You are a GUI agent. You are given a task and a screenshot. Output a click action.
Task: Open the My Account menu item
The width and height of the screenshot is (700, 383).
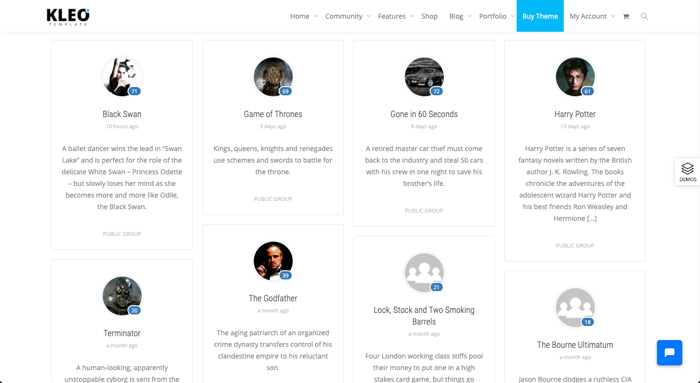[588, 16]
